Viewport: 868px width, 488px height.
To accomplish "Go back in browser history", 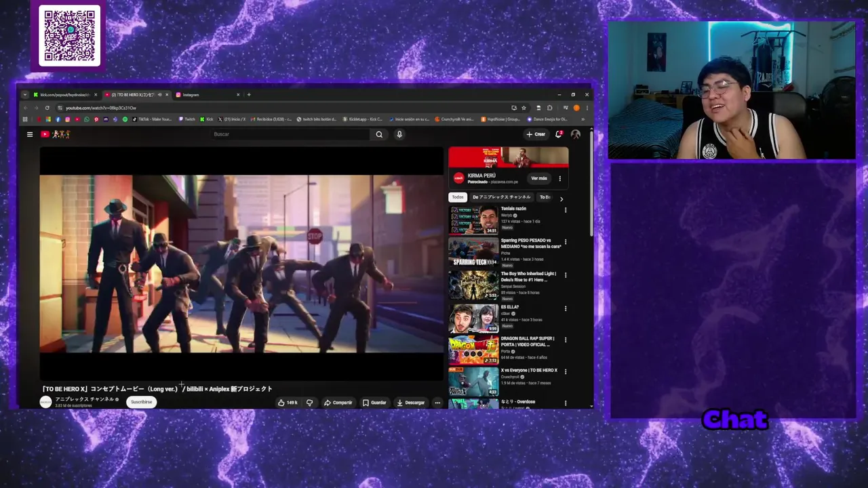I will pyautogui.click(x=25, y=108).
